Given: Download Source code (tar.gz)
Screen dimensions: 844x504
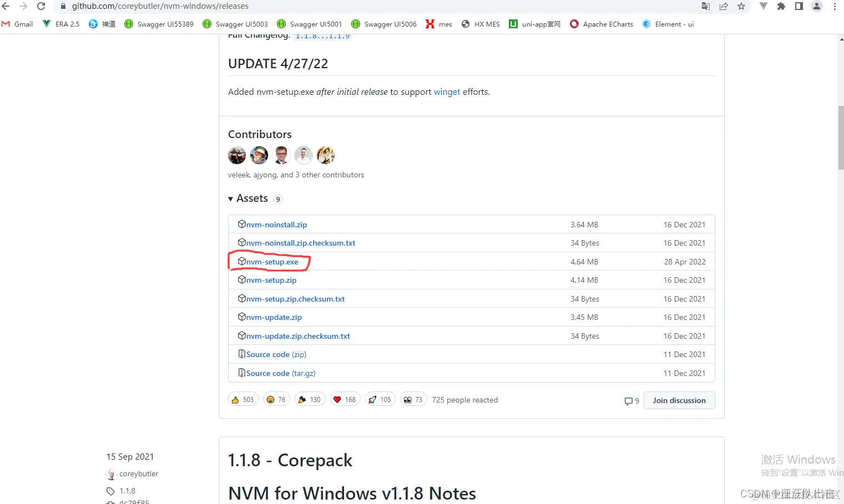Looking at the screenshot, I should point(281,373).
